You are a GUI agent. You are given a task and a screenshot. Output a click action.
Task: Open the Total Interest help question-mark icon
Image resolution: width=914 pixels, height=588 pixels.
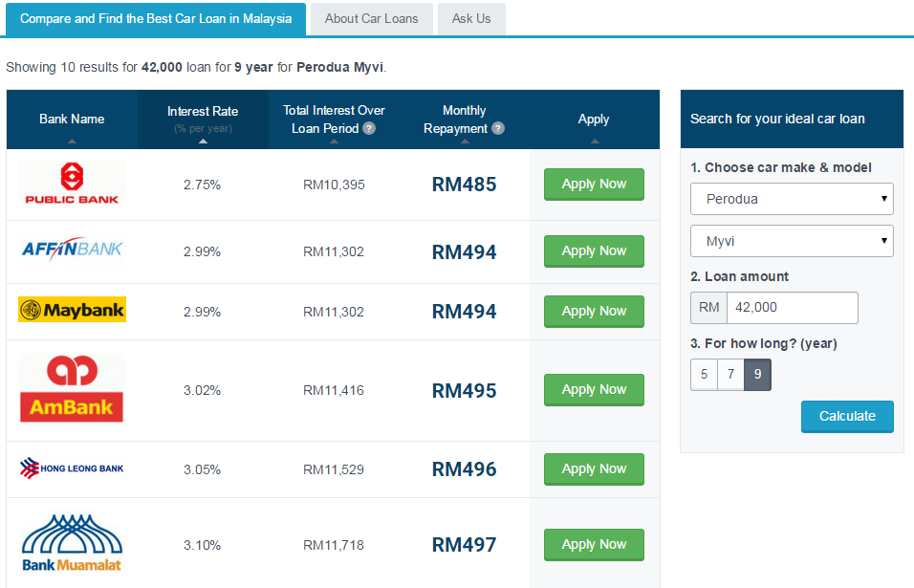[369, 129]
